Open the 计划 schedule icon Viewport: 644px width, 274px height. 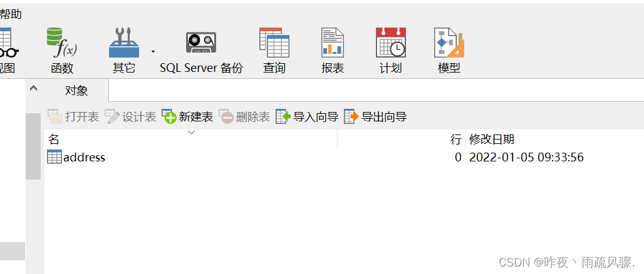tap(390, 51)
